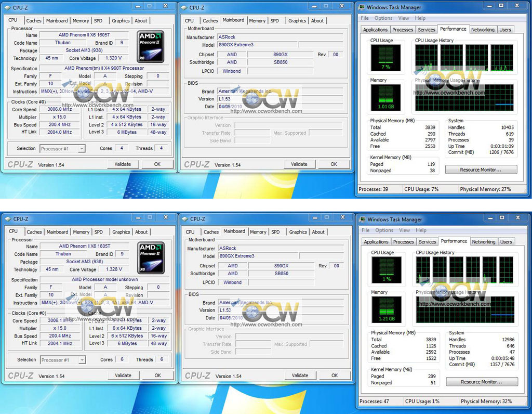This screenshot has height=414, width=532.
Task: Open the Caches tab in the 6-core CPU-Z window
Action: (x=34, y=232)
